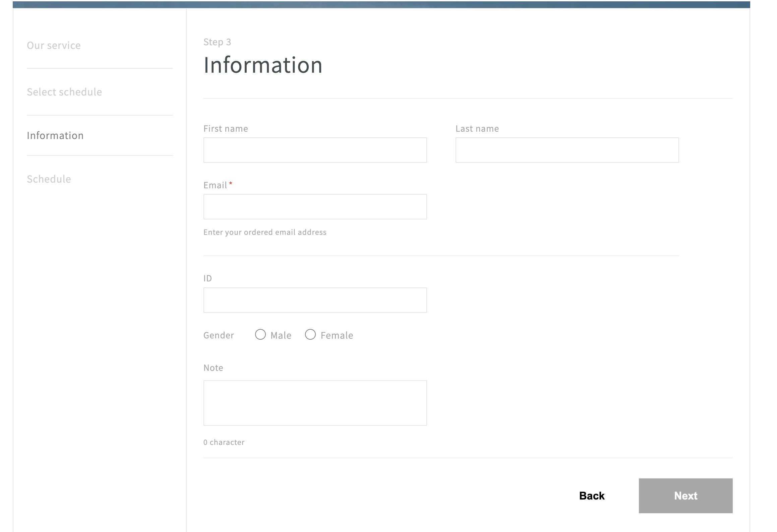
Task: Click the Gender field label
Action: pos(218,335)
